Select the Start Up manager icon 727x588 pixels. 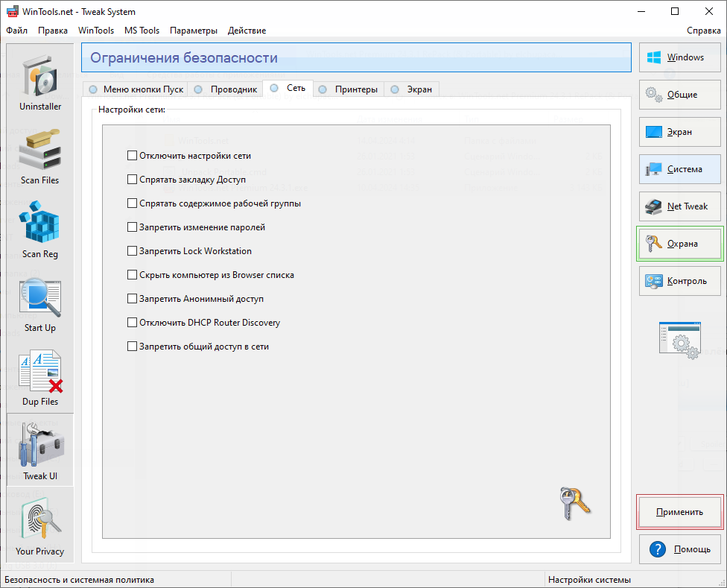coord(40,302)
